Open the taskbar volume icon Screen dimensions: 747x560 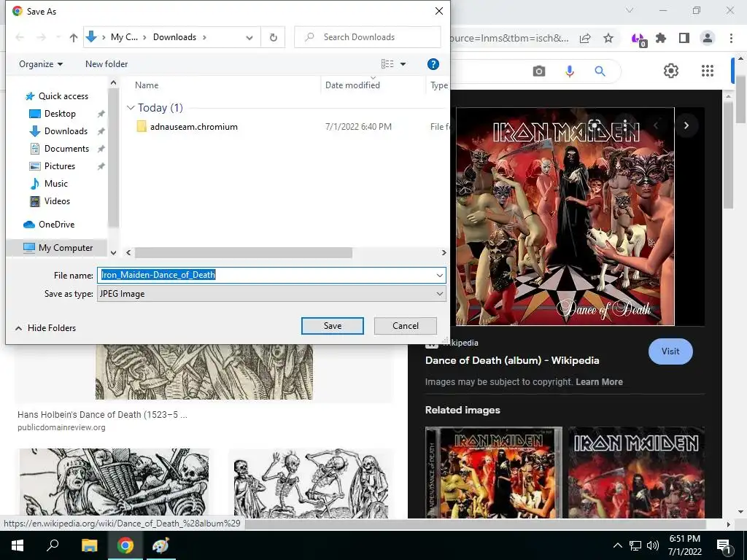(653, 545)
